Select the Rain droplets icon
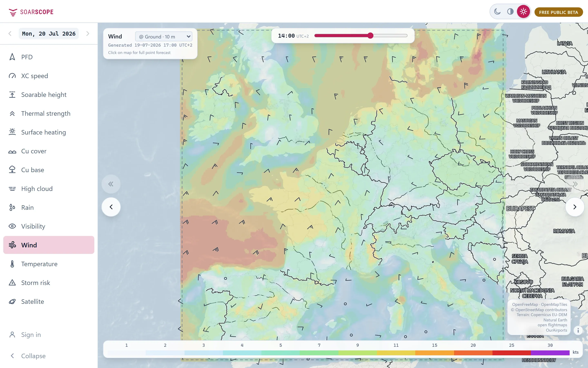The width and height of the screenshot is (588, 368). [12, 207]
